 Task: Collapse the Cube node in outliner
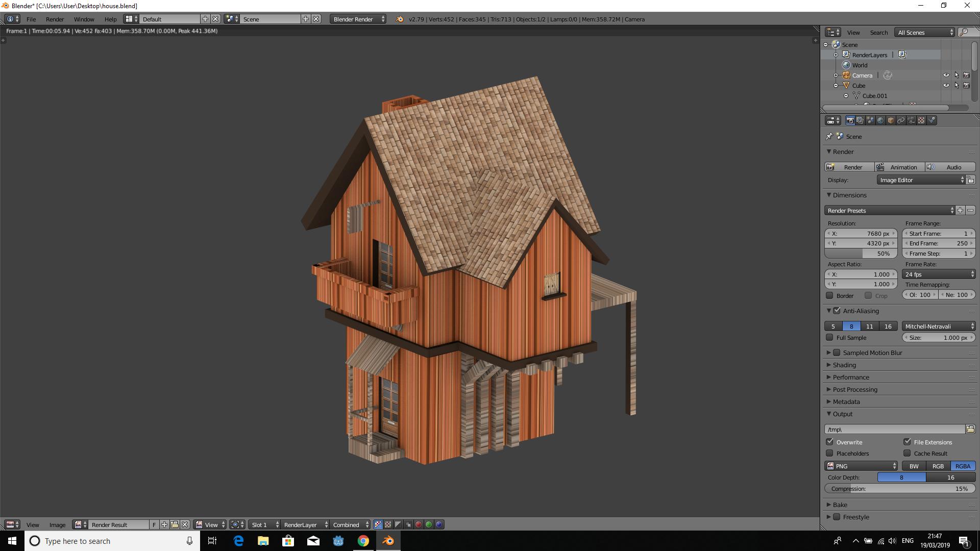tap(836, 85)
